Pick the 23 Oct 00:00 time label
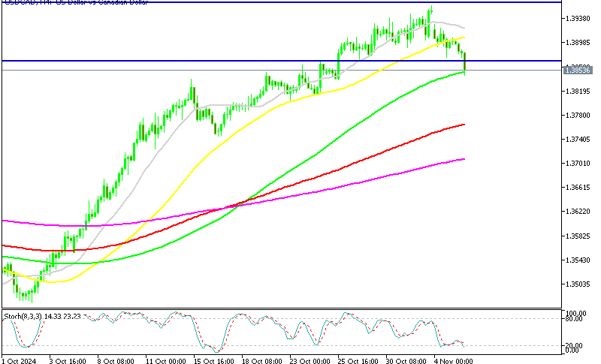 (x=310, y=361)
